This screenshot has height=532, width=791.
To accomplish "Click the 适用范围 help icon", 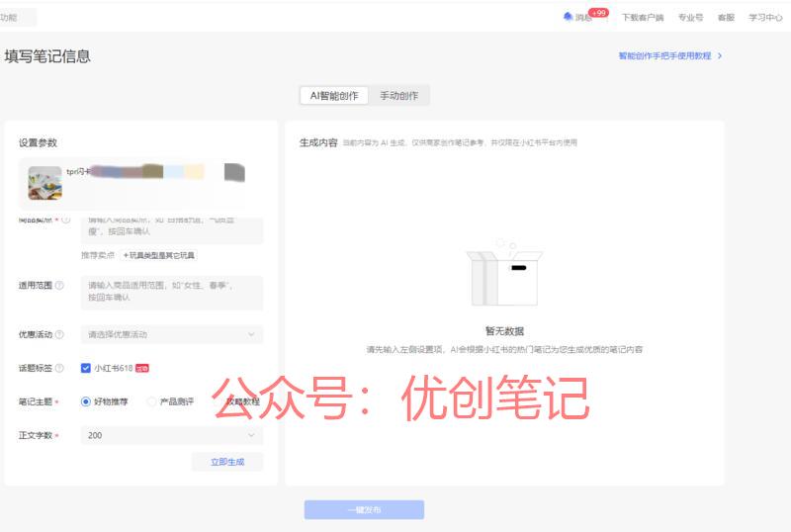I will (x=59, y=285).
